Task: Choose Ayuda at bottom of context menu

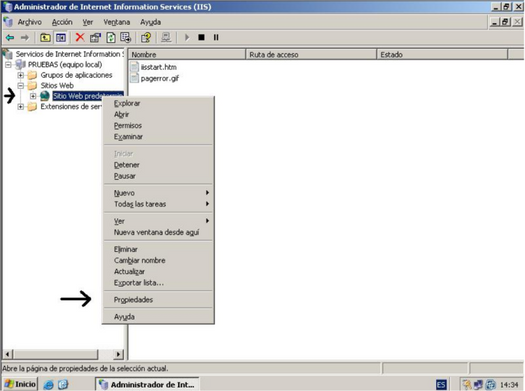Action: pos(158,317)
